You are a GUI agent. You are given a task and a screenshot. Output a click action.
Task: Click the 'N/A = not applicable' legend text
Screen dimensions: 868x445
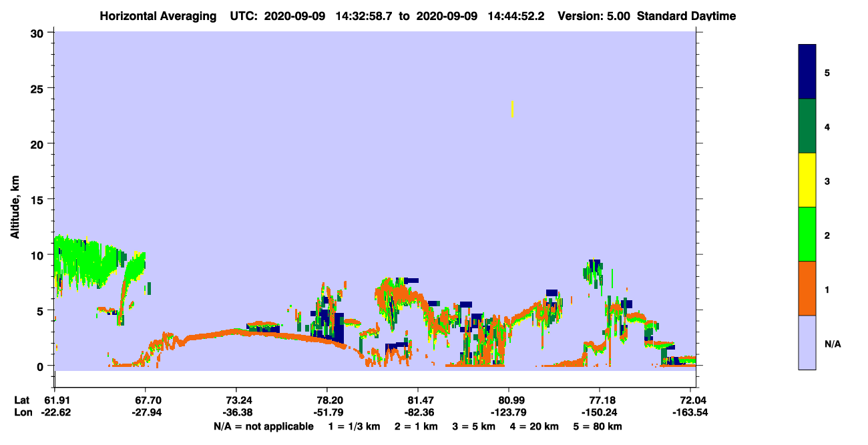(264, 426)
